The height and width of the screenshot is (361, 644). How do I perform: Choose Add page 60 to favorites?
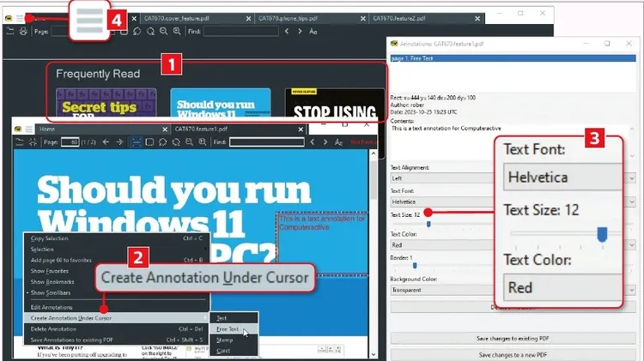116,260
